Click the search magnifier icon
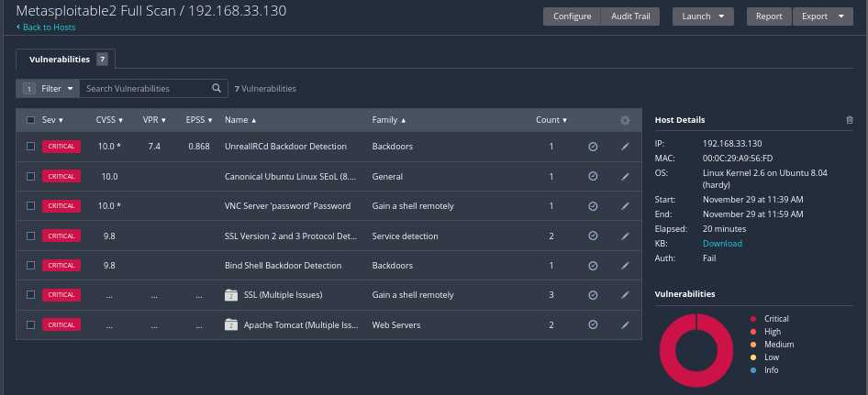This screenshot has width=868, height=395. coord(217,89)
